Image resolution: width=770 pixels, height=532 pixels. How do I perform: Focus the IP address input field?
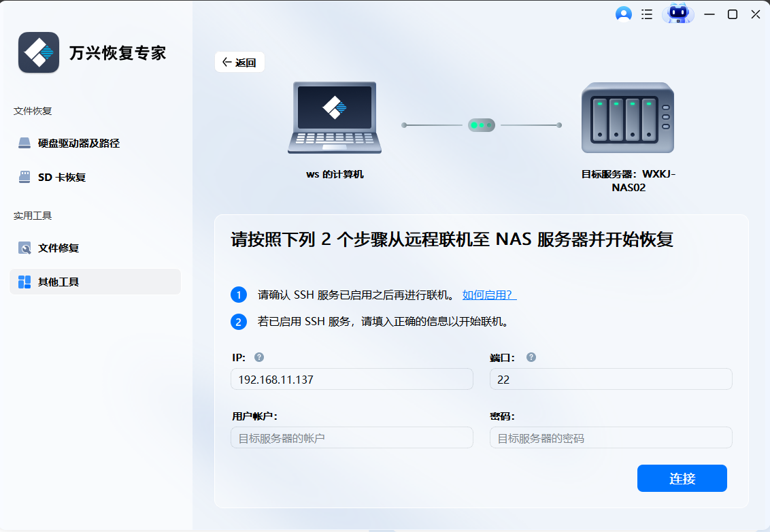coord(352,380)
